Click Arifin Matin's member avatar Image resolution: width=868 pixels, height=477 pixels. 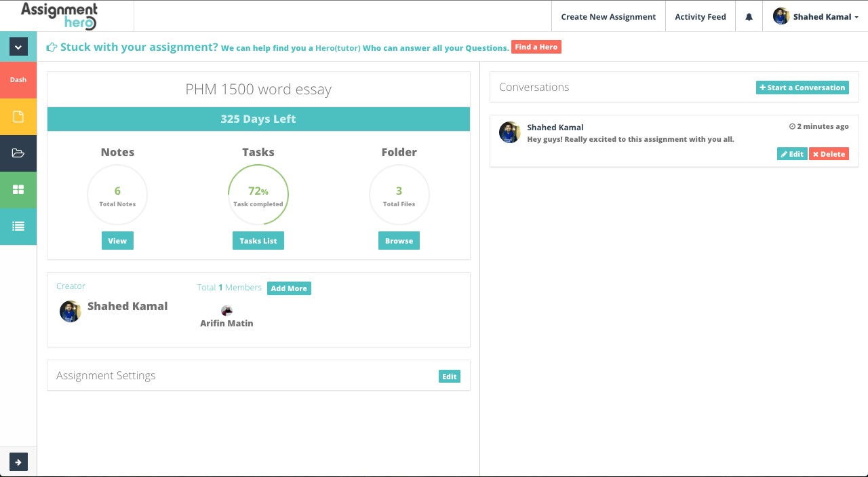226,310
